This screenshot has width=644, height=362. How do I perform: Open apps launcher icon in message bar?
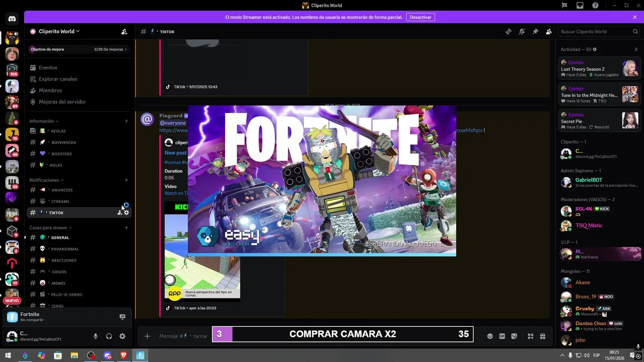click(x=530, y=336)
